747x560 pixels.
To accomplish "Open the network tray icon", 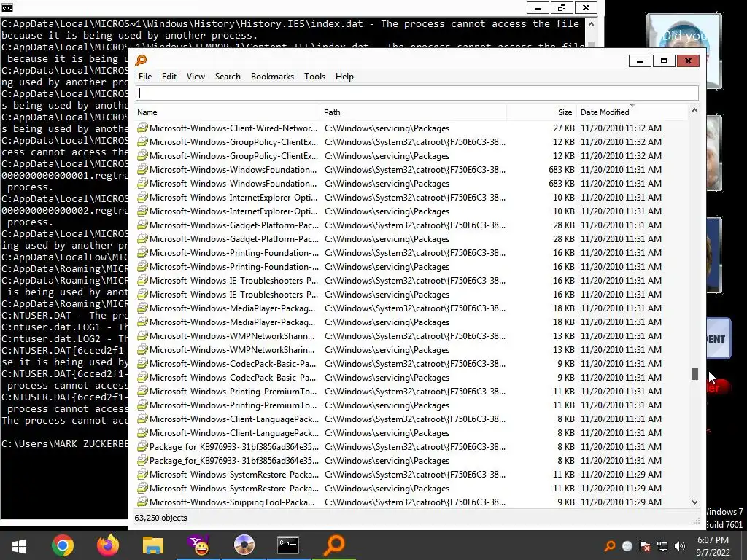I will [x=662, y=546].
